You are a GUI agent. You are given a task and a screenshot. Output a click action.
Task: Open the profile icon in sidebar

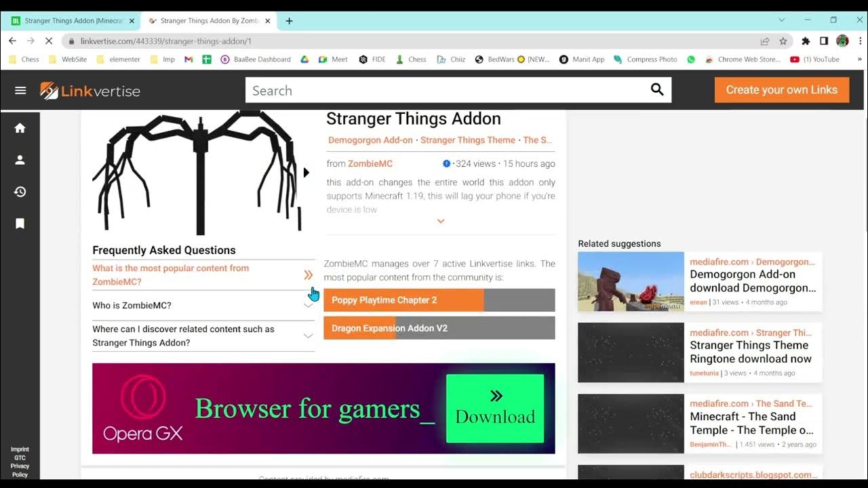click(x=20, y=160)
